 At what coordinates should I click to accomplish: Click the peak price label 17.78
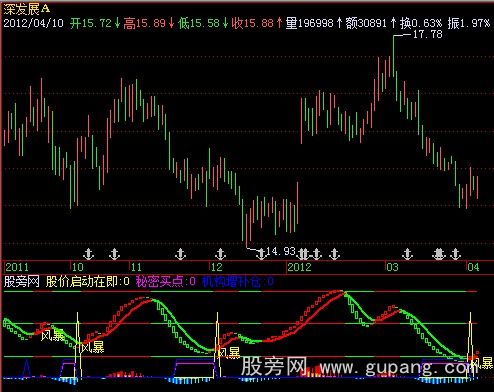428,34
